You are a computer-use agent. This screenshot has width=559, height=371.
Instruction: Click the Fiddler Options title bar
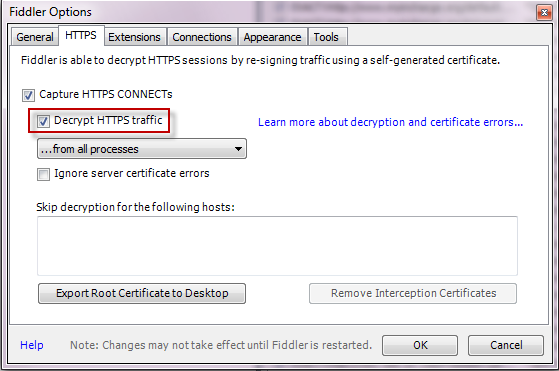[x=271, y=12]
